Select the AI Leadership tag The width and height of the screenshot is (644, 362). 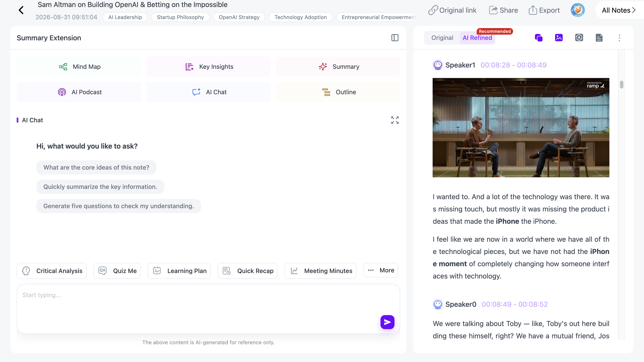(x=125, y=17)
